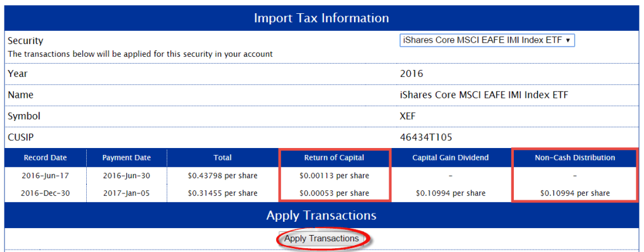Click the Import Tax Information heading
644x252 pixels.
[321, 18]
